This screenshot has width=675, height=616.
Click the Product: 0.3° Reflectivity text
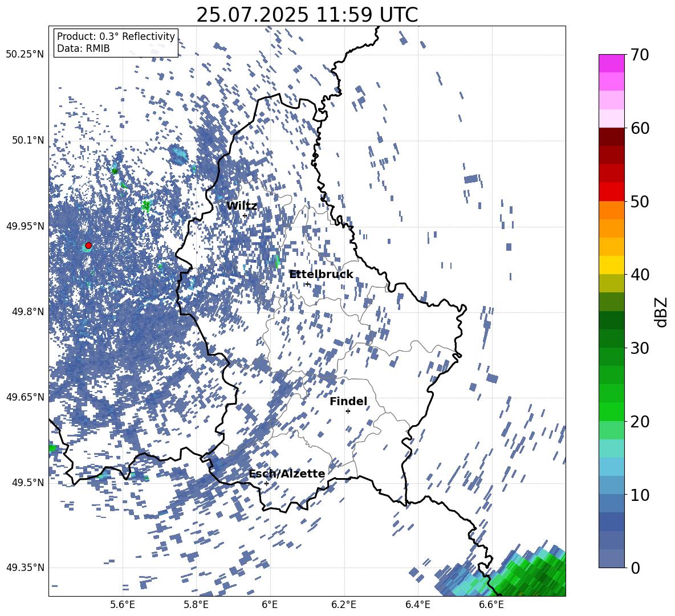point(116,36)
